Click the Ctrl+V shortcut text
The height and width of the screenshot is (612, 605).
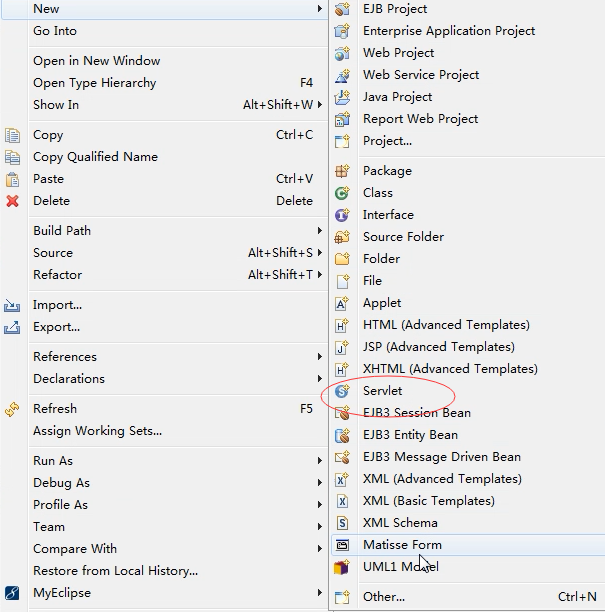(294, 179)
